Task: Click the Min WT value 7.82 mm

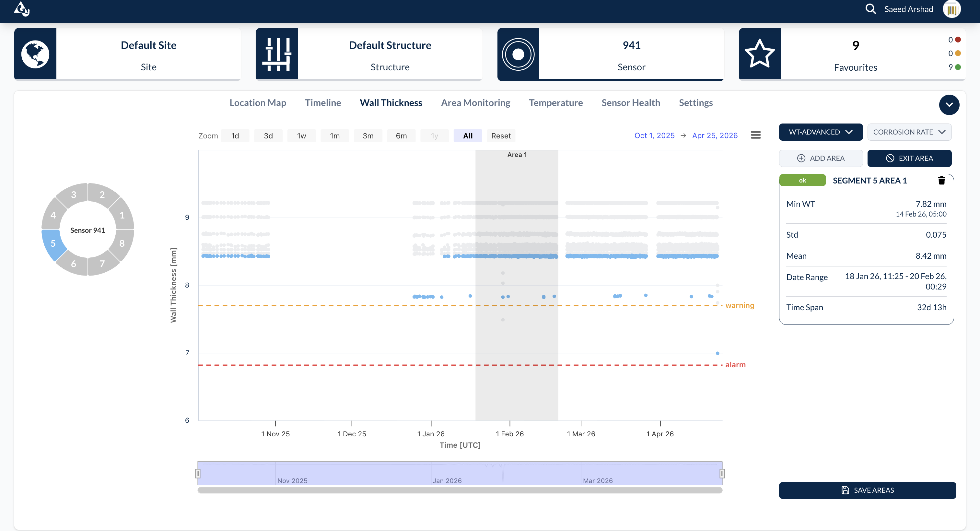Action: (930, 204)
